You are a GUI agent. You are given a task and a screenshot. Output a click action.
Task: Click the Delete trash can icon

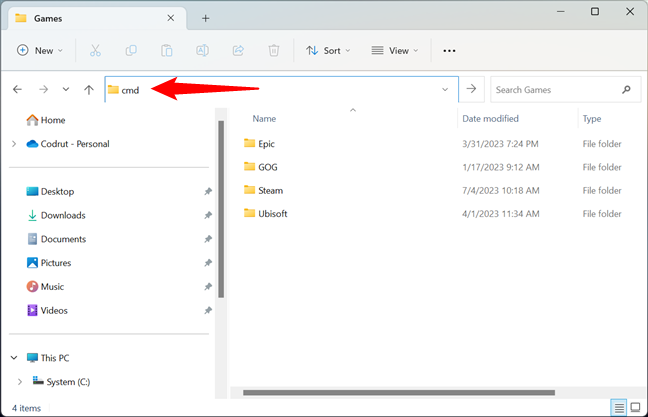(x=274, y=50)
